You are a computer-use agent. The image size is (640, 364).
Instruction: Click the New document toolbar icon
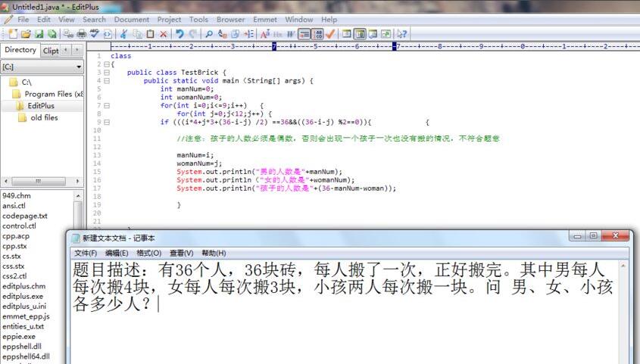click(x=13, y=34)
